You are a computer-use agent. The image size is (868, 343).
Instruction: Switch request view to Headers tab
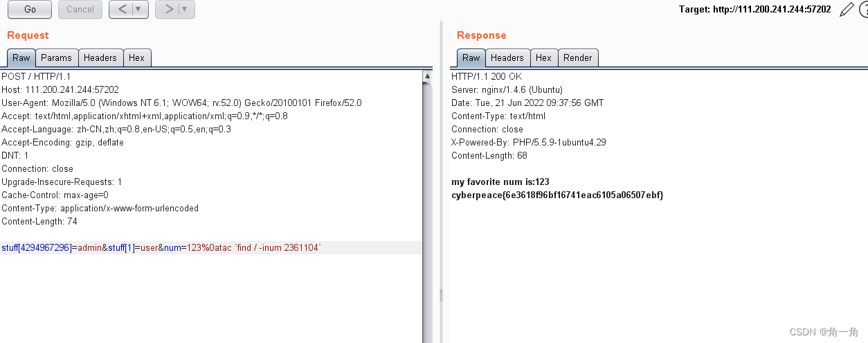pyautogui.click(x=100, y=58)
